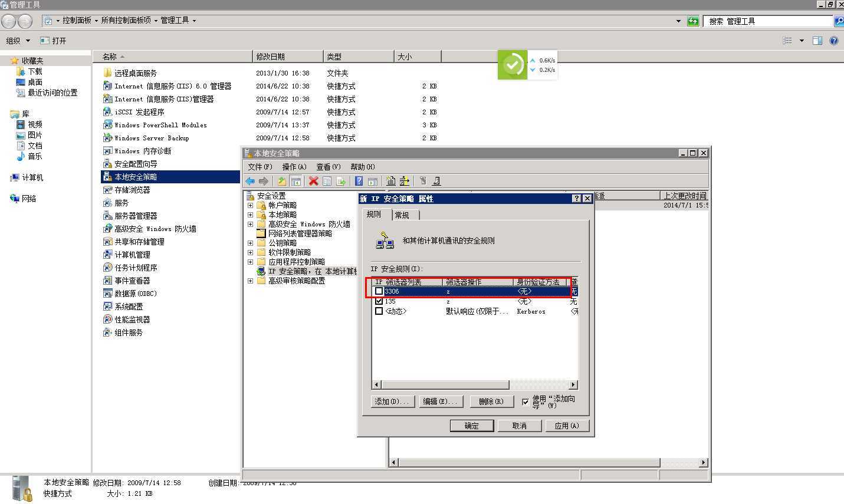Toggle the show/hide console tree icon

point(296,181)
